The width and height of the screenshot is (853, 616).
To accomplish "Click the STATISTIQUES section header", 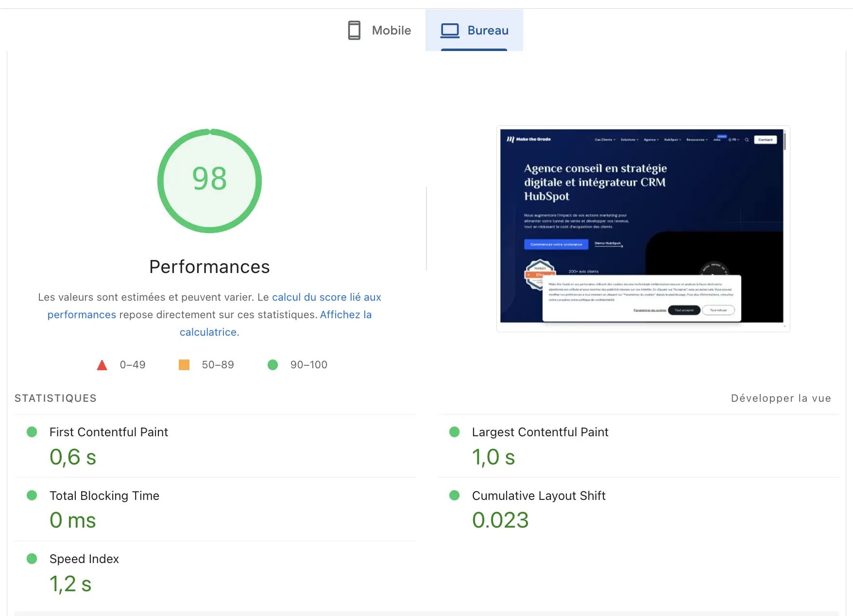I will click(x=56, y=398).
